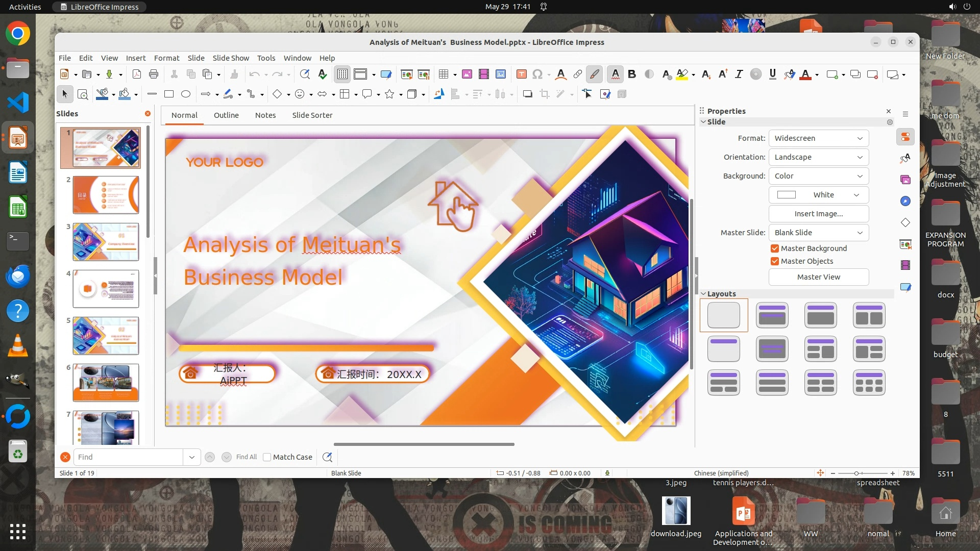Screen dimensions: 980x551
Task: Open the Master Slide dropdown
Action: pyautogui.click(x=818, y=233)
